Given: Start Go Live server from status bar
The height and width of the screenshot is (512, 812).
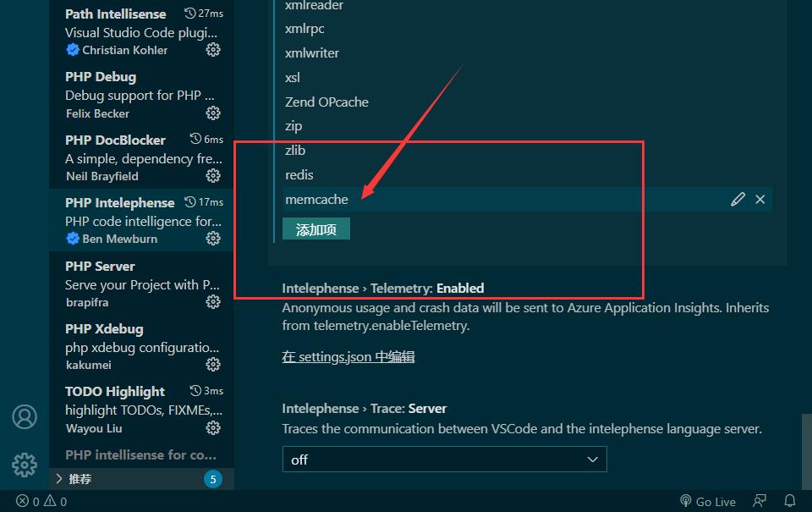Looking at the screenshot, I should point(707,501).
